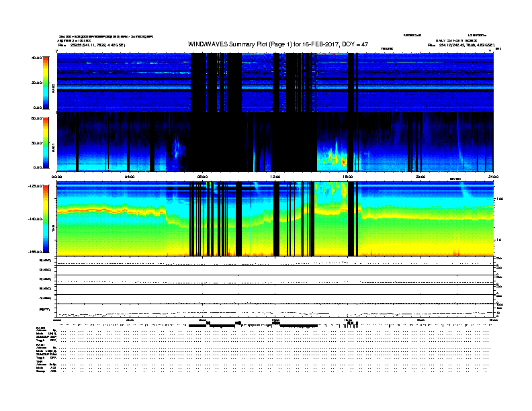Click the RAD1 spectrogram panel
Image resolution: width=532 pixels, height=411 pixels.
(x=275, y=142)
